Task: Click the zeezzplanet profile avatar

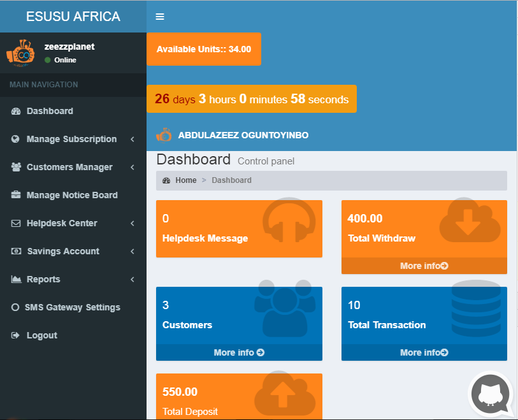Action: click(x=20, y=53)
